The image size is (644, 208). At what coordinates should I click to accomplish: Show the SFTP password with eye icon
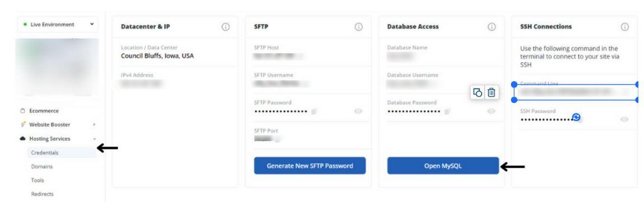pyautogui.click(x=358, y=111)
